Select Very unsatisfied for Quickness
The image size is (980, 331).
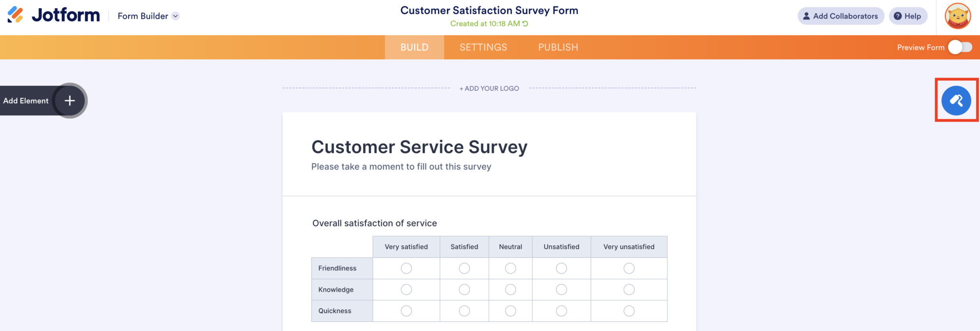629,311
